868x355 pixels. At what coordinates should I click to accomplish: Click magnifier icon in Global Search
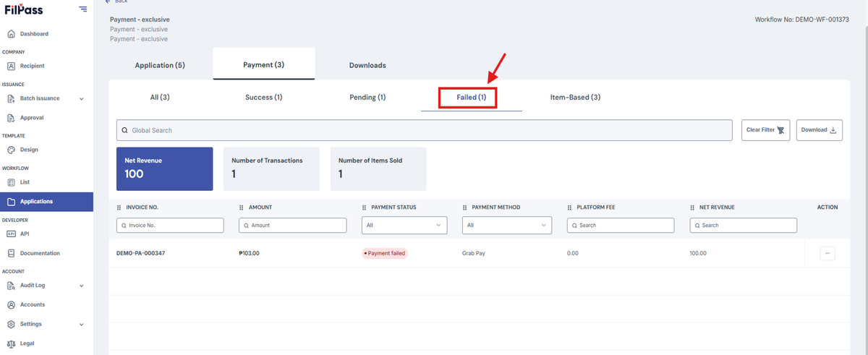tap(124, 130)
